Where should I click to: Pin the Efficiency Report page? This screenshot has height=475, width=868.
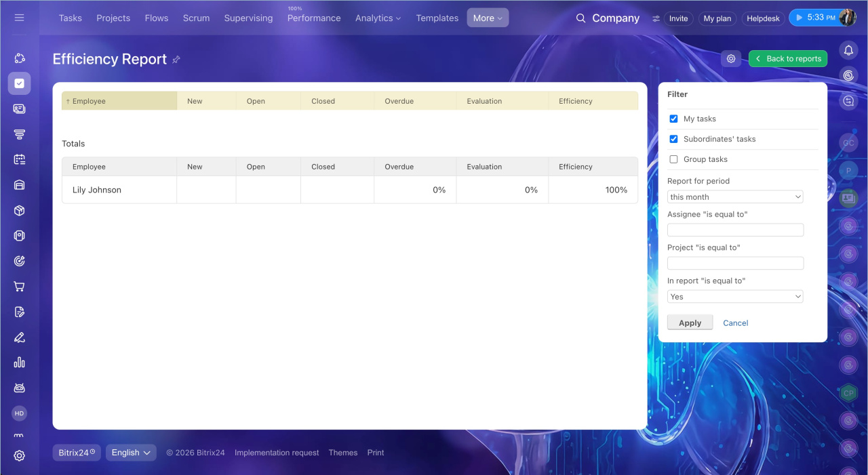176,60
